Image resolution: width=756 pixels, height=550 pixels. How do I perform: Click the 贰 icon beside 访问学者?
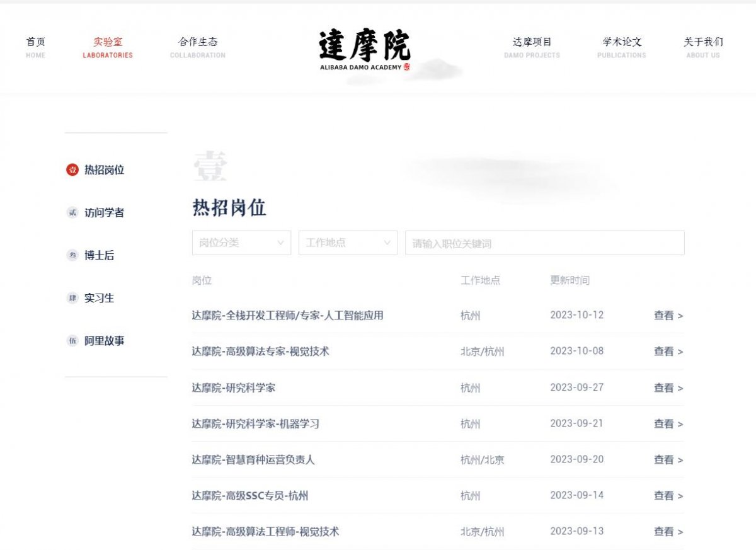(72, 213)
